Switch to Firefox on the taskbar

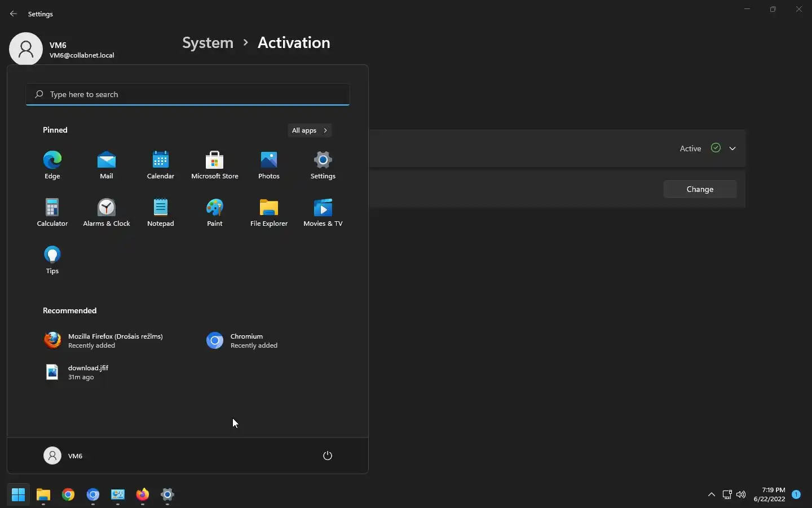tap(143, 495)
